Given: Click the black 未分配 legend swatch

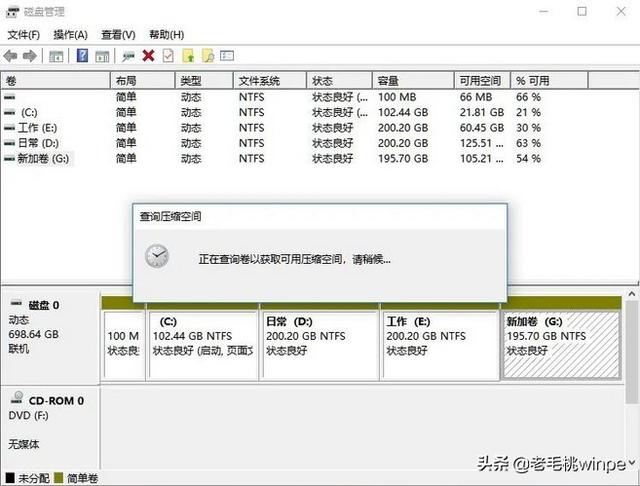Looking at the screenshot, I should click(10, 477).
